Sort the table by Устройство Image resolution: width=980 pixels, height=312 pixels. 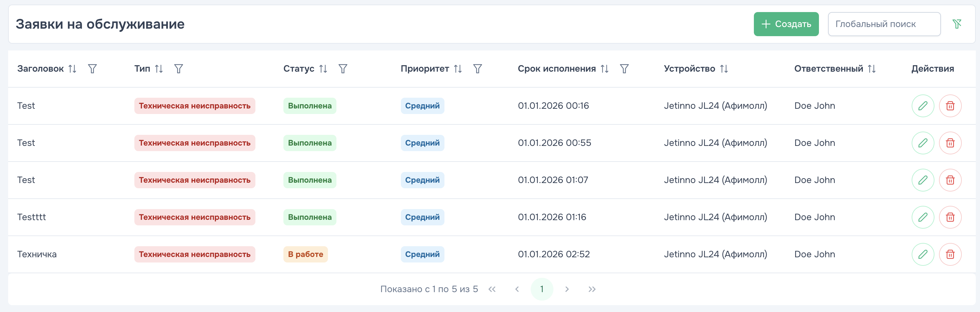coord(724,69)
